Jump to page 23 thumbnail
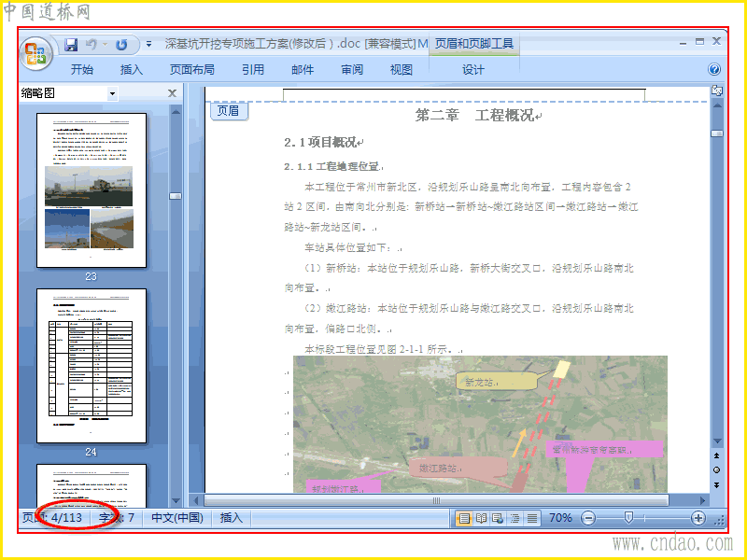 [92, 190]
